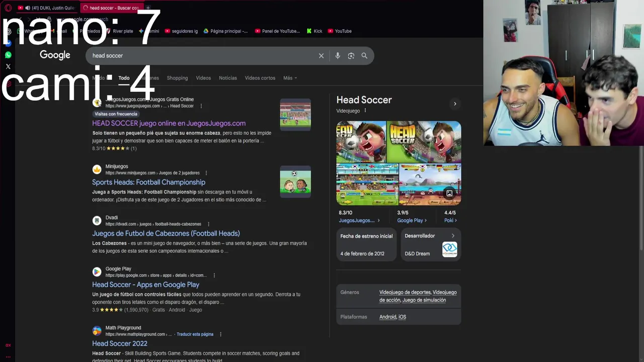Viewport: 644px width, 362px height.
Task: Open the YouTube bookmark
Action: [340, 31]
